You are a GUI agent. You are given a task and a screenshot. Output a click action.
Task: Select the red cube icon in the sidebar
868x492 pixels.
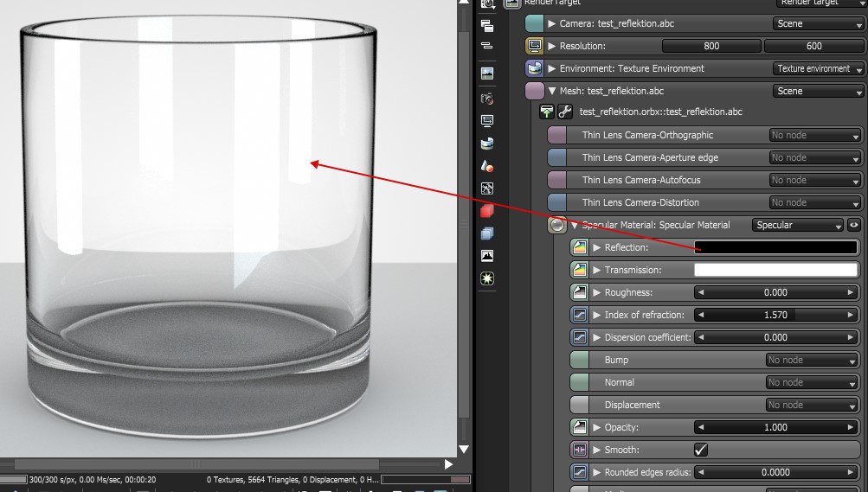(x=487, y=211)
